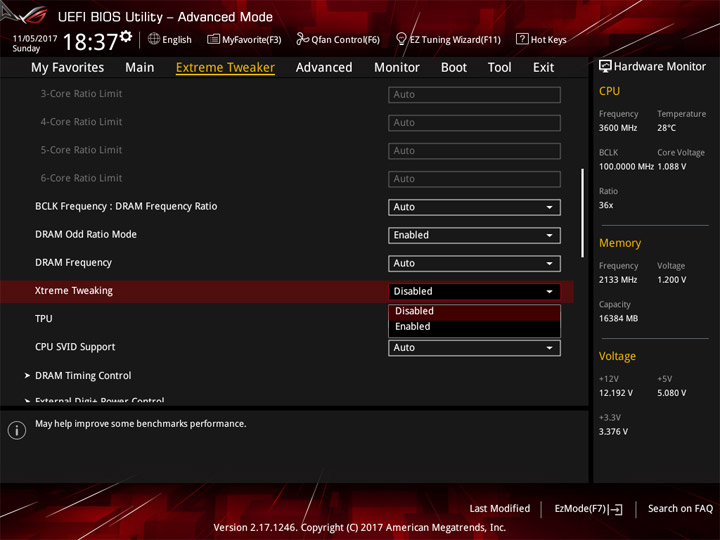Click the memory voltage 1.200 V value

pos(672,280)
